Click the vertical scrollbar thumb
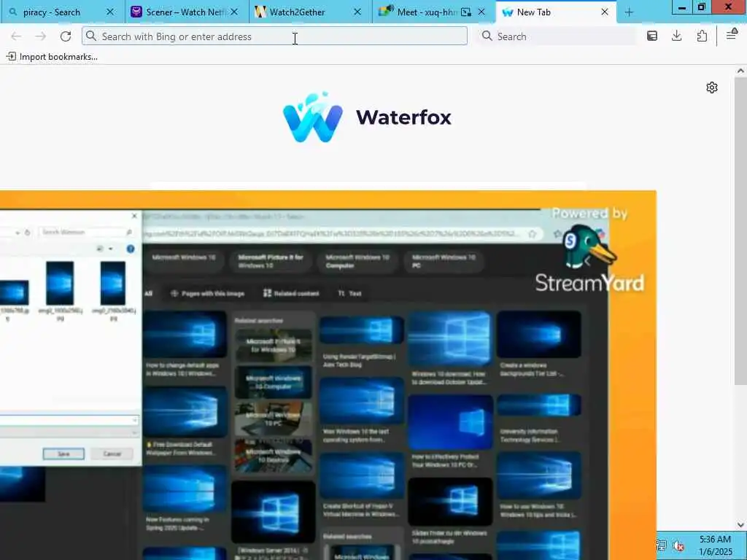The height and width of the screenshot is (560, 747). [x=740, y=231]
